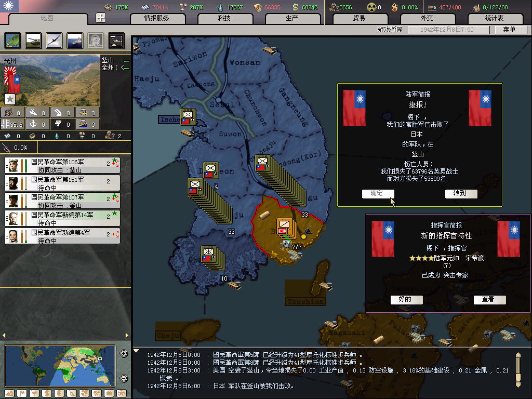The width and height of the screenshot is (532, 399).
Task: Expand the message log with top-left arrow
Action: pos(137,351)
